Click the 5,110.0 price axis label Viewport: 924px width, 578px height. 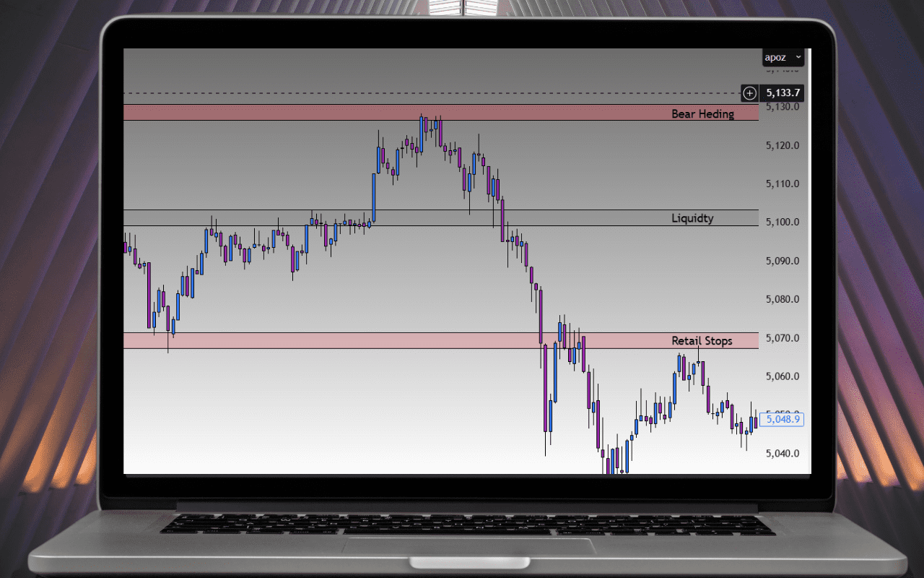click(x=783, y=184)
